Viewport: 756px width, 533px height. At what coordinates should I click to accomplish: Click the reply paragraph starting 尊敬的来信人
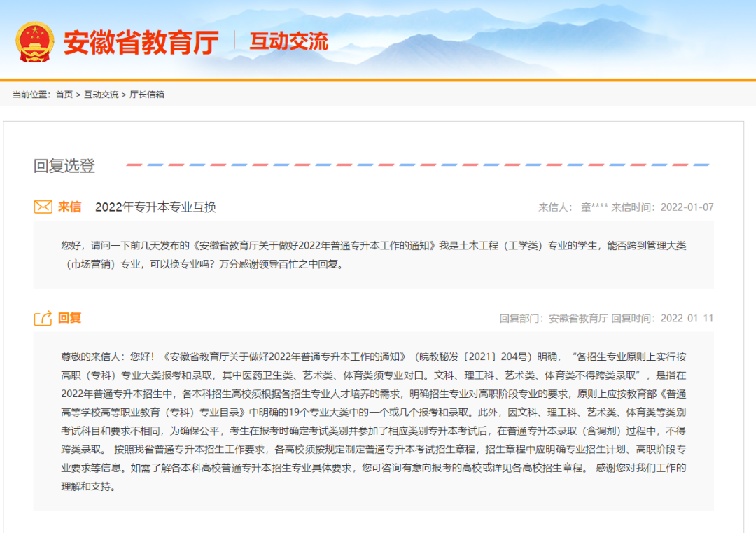373,420
